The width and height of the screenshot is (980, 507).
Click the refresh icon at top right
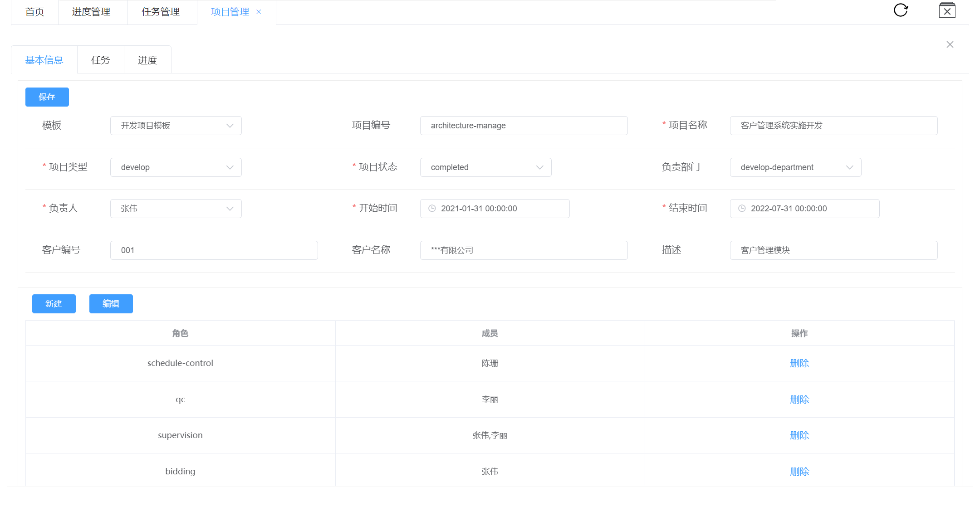901,10
